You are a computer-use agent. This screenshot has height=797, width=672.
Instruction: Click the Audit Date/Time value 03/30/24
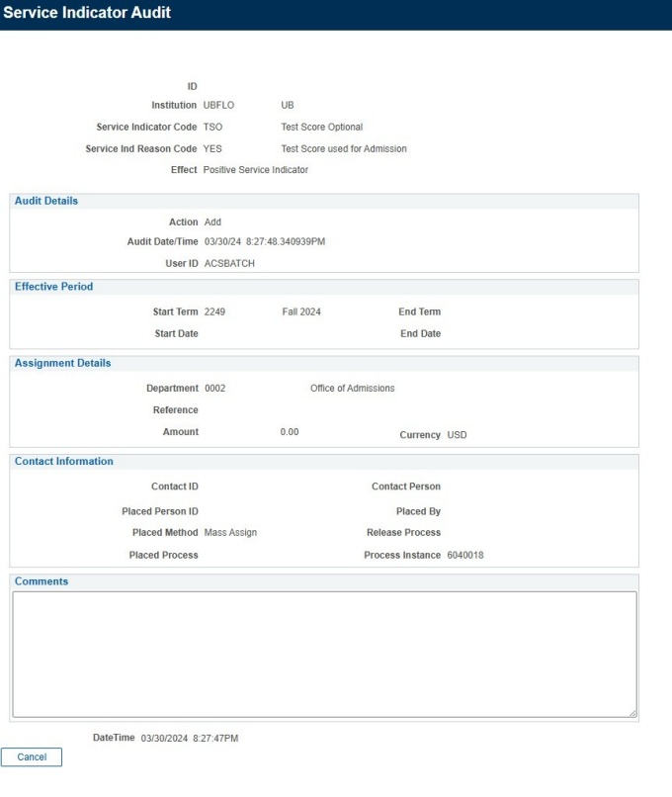pyautogui.click(x=265, y=242)
